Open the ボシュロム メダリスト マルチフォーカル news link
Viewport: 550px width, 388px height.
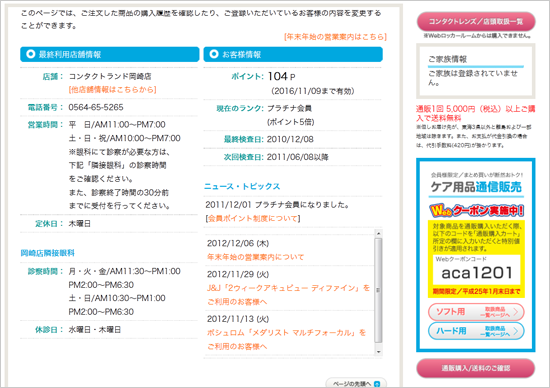point(286,339)
